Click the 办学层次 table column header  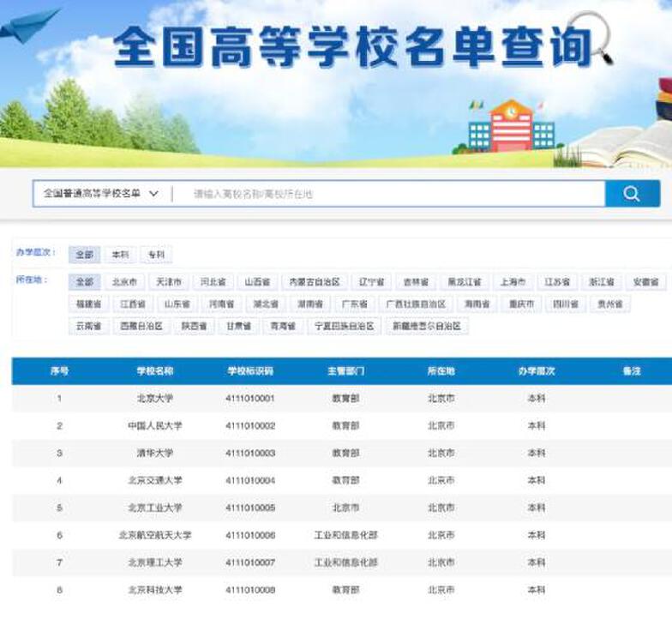pos(537,371)
